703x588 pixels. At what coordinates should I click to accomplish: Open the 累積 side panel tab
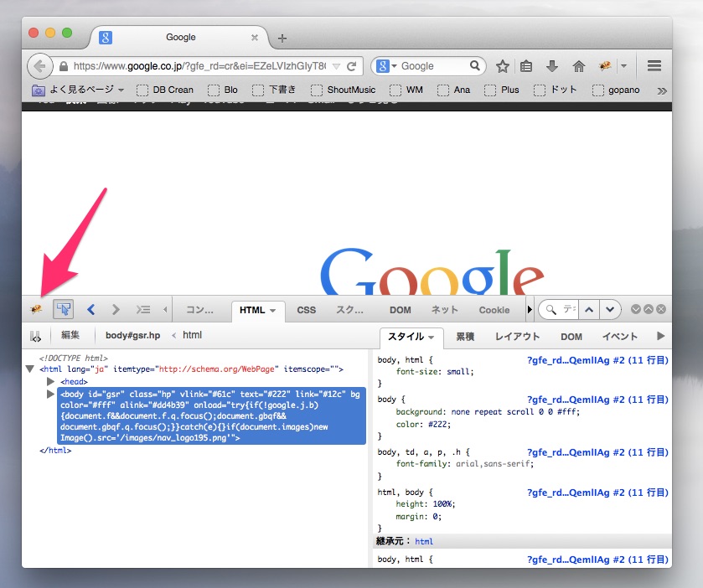(x=465, y=337)
